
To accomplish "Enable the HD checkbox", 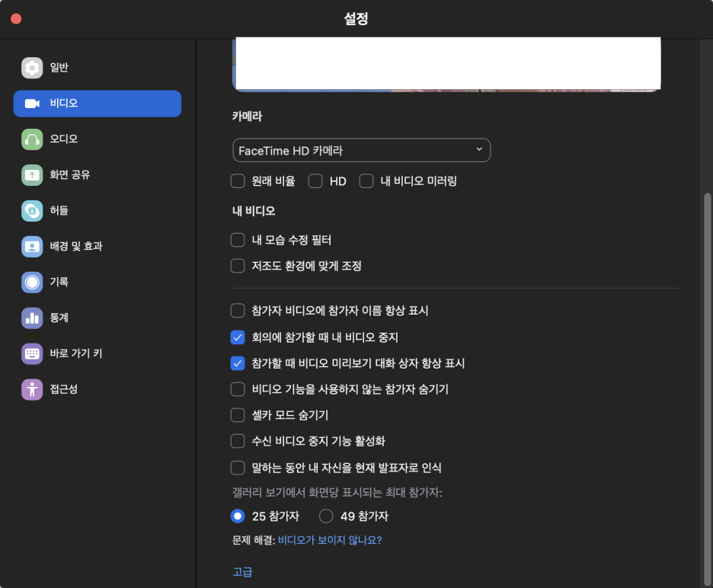I will [315, 181].
